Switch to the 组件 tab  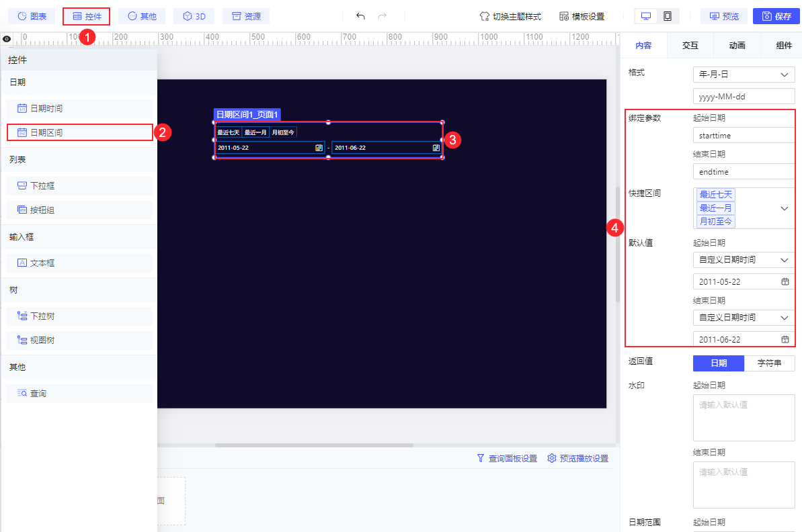[x=784, y=46]
